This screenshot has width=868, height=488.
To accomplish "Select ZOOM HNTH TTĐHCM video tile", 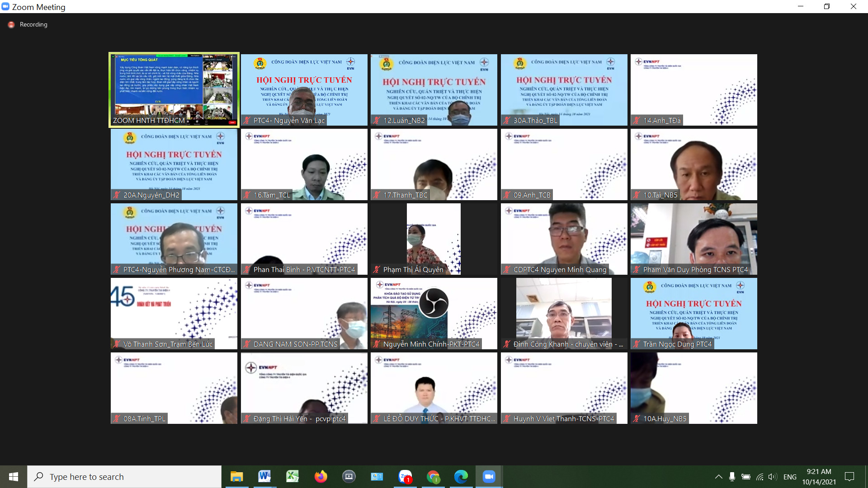I will (174, 90).
